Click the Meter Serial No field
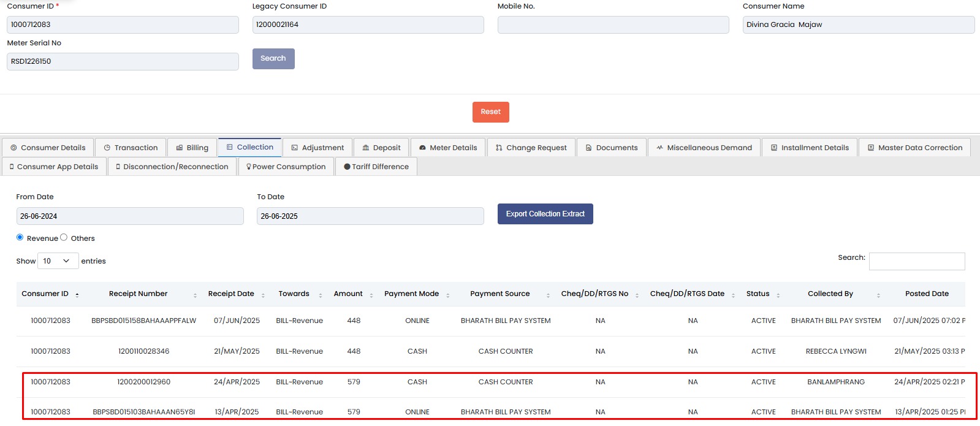The width and height of the screenshot is (980, 426). (123, 61)
